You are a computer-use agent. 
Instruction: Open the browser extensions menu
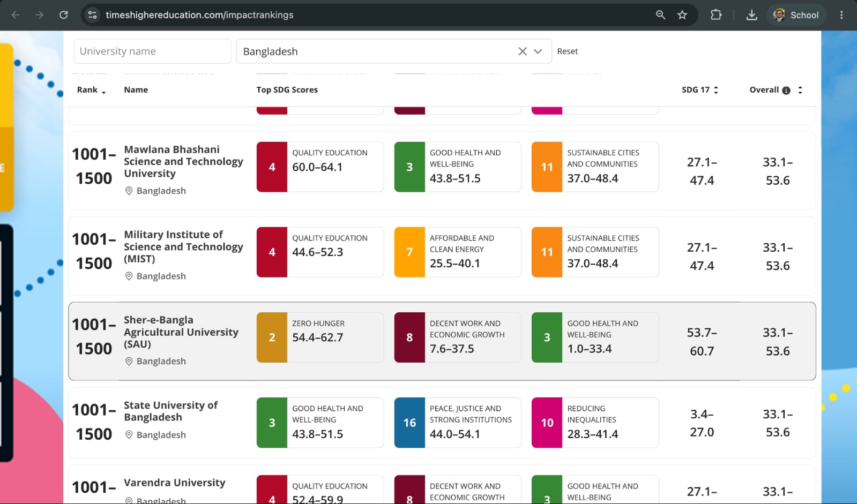(x=716, y=15)
